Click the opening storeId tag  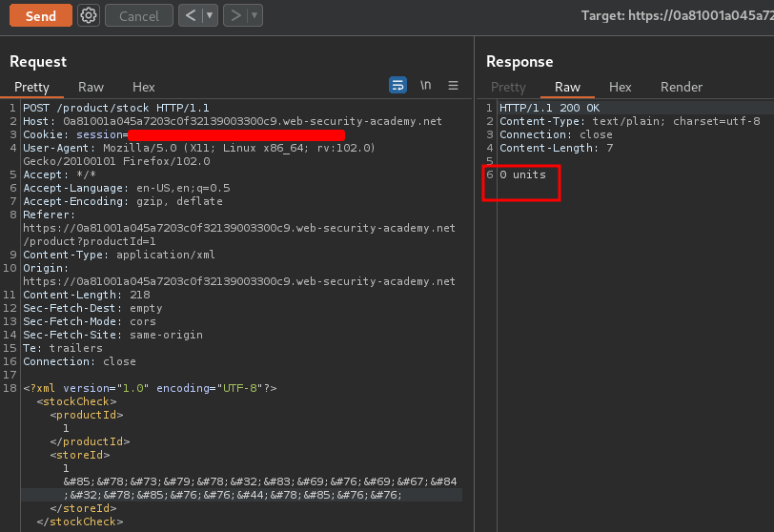79,455
